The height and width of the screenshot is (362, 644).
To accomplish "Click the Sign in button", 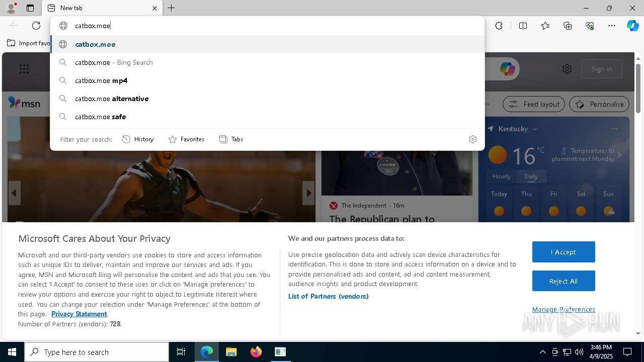I will point(602,69).
